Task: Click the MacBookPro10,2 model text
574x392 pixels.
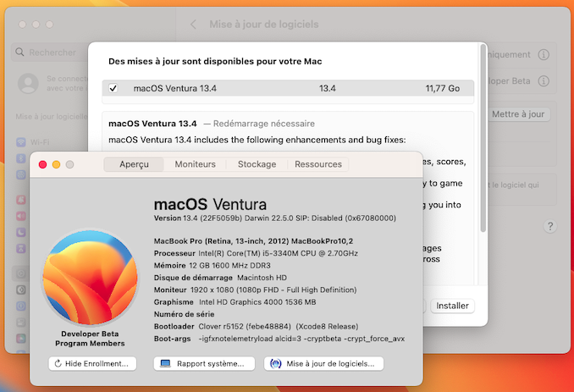Action: pyautogui.click(x=323, y=241)
